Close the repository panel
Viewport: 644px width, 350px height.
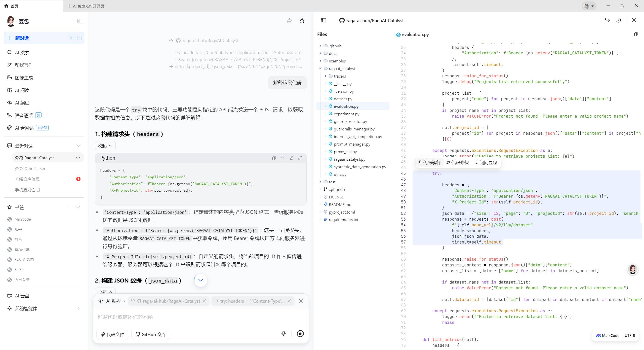point(634,20)
